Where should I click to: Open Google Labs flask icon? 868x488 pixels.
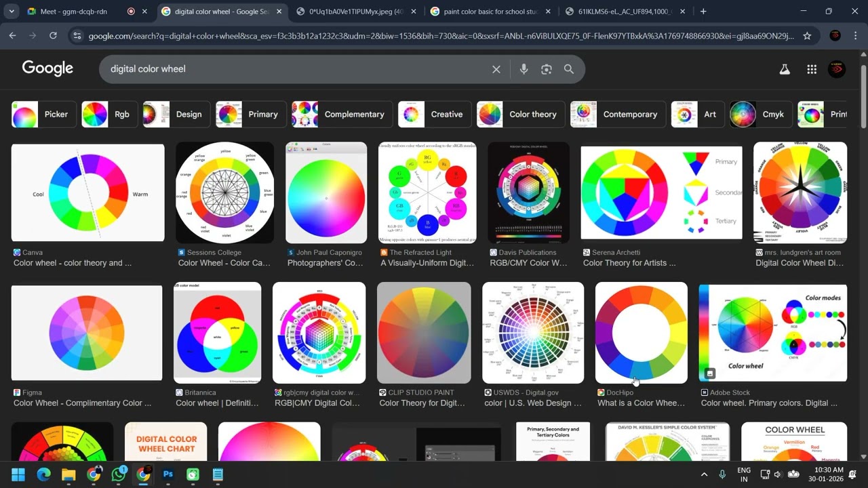tap(785, 69)
